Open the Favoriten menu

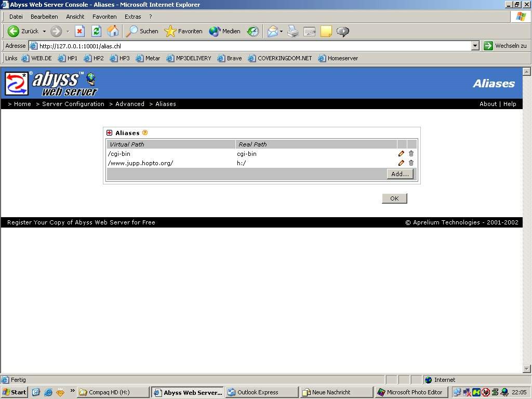(104, 17)
